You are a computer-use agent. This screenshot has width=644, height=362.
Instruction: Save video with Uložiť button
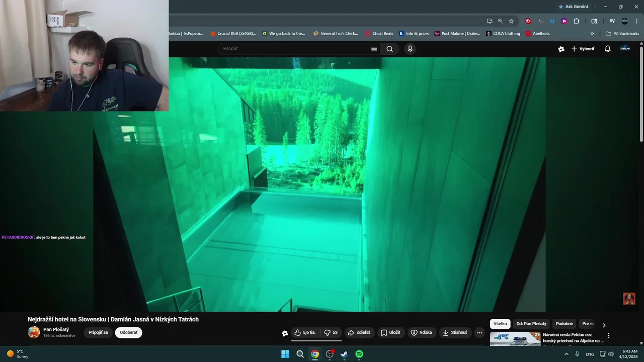pyautogui.click(x=390, y=332)
